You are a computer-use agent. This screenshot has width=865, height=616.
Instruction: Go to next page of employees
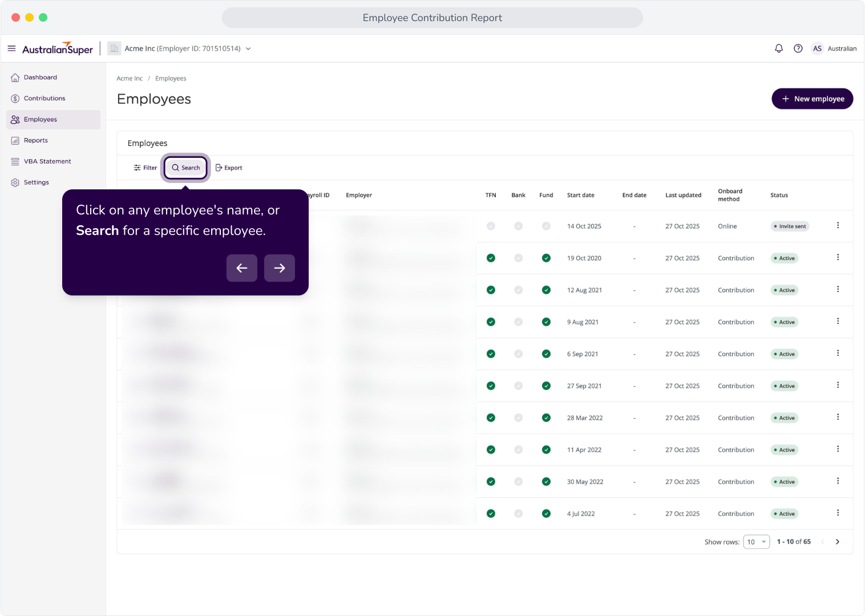[x=838, y=542]
